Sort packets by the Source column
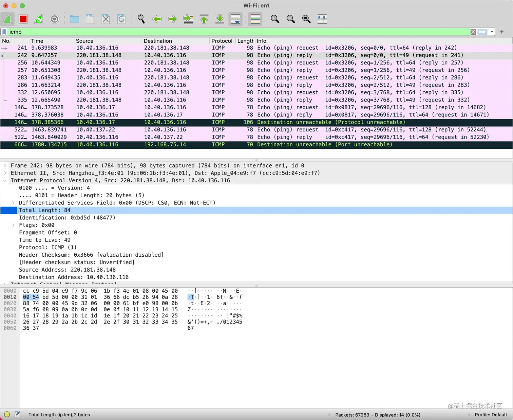This screenshot has width=513, height=420. point(108,41)
